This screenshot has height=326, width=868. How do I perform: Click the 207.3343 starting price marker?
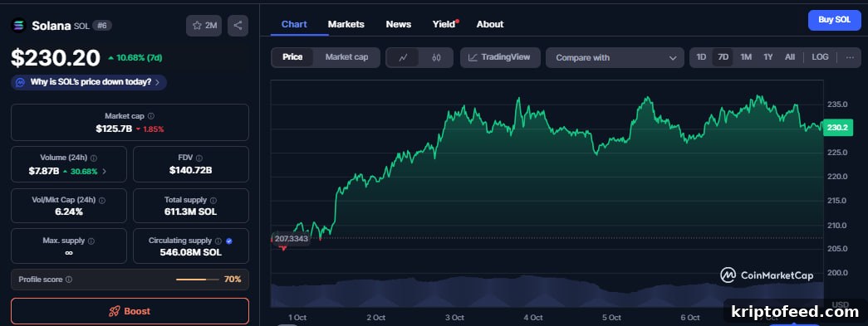coord(291,239)
